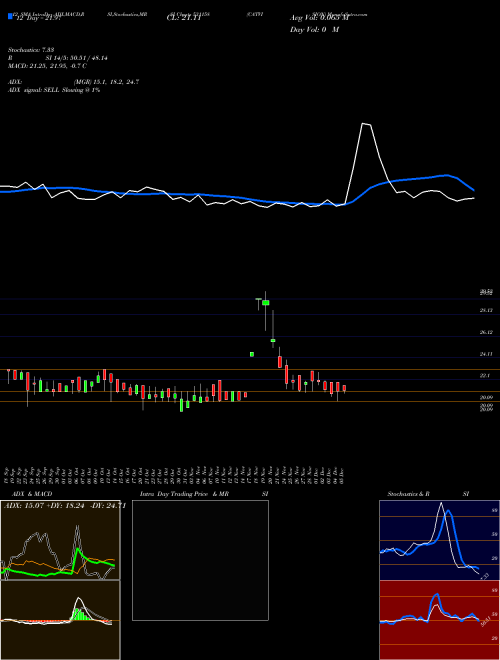Select the '(MGR) 15.1, 18.2, 24.7' values

106,82
